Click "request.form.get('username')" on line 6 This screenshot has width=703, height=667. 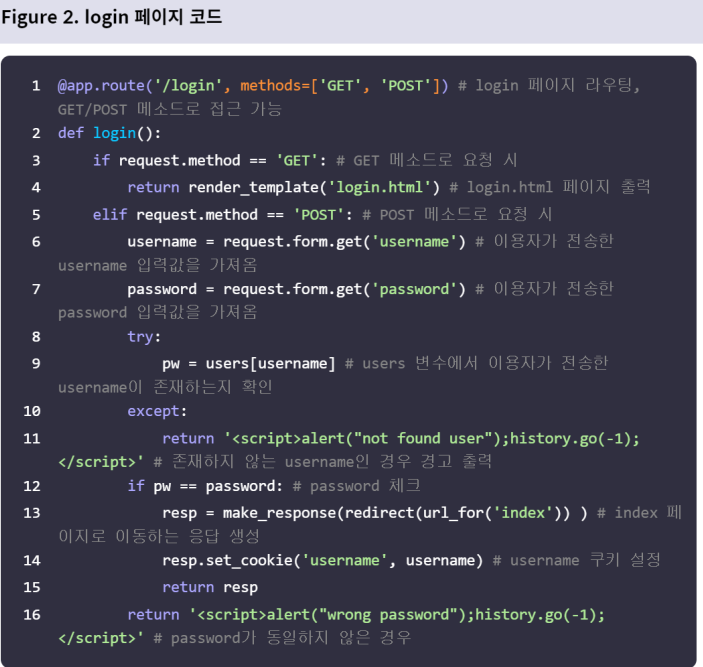coord(344,242)
